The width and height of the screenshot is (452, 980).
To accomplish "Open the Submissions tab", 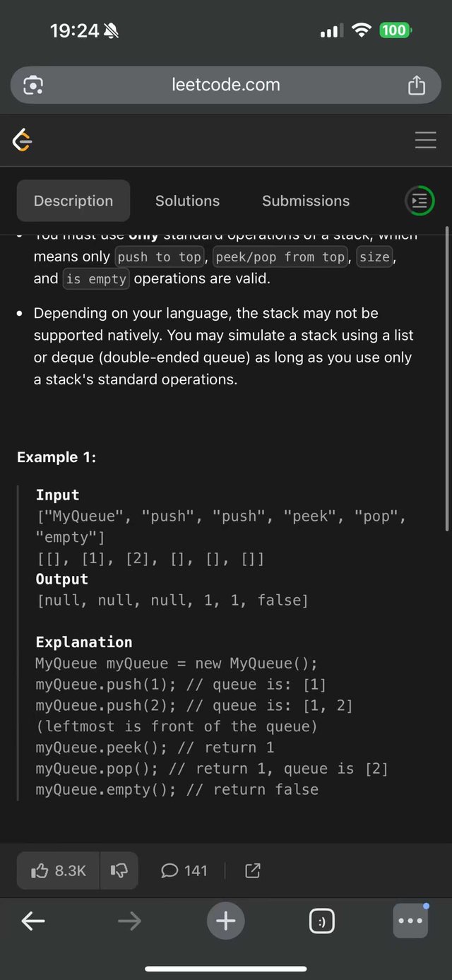I will click(x=306, y=201).
